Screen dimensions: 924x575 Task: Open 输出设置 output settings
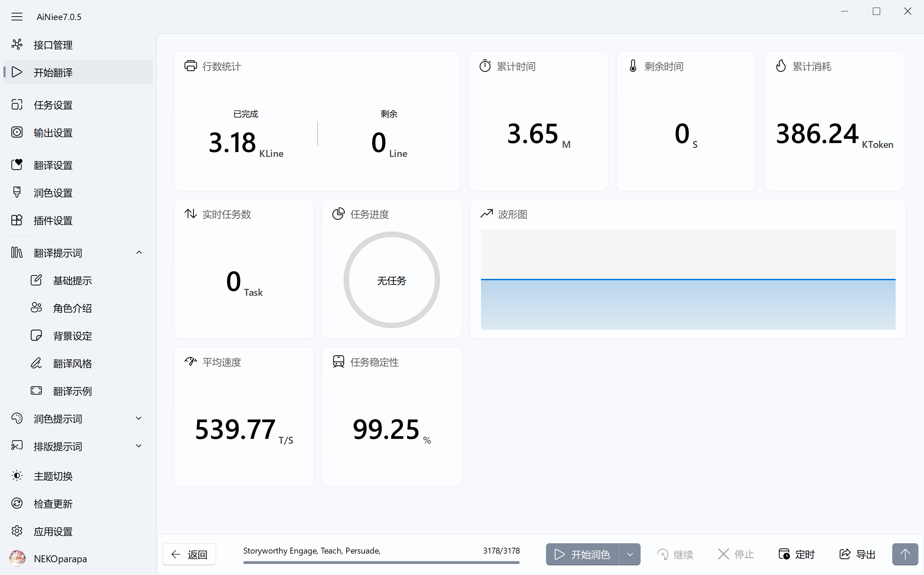[53, 133]
